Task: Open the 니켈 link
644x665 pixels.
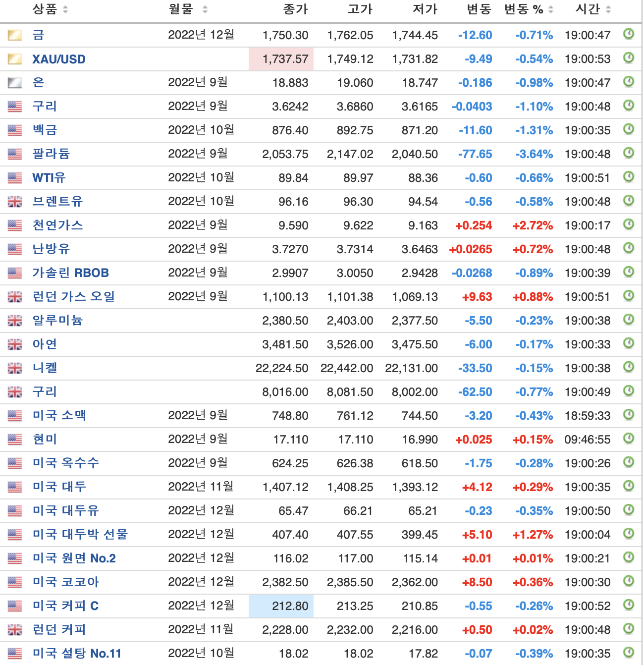Action: coord(45,368)
